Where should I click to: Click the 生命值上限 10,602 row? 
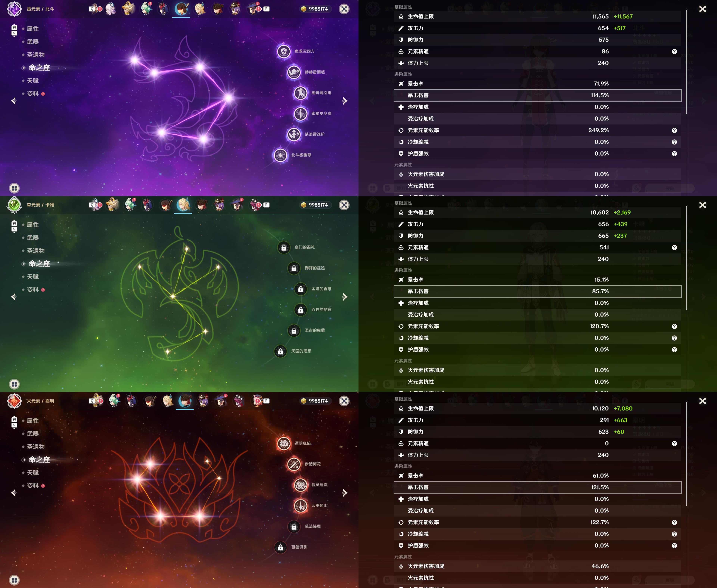537,212
